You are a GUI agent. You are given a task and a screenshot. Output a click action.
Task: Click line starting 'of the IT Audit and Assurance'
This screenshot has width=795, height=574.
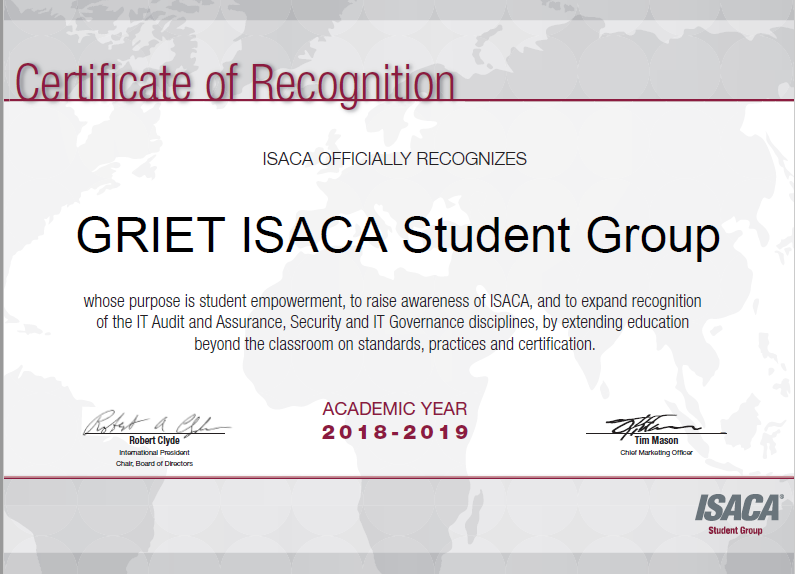[392, 322]
